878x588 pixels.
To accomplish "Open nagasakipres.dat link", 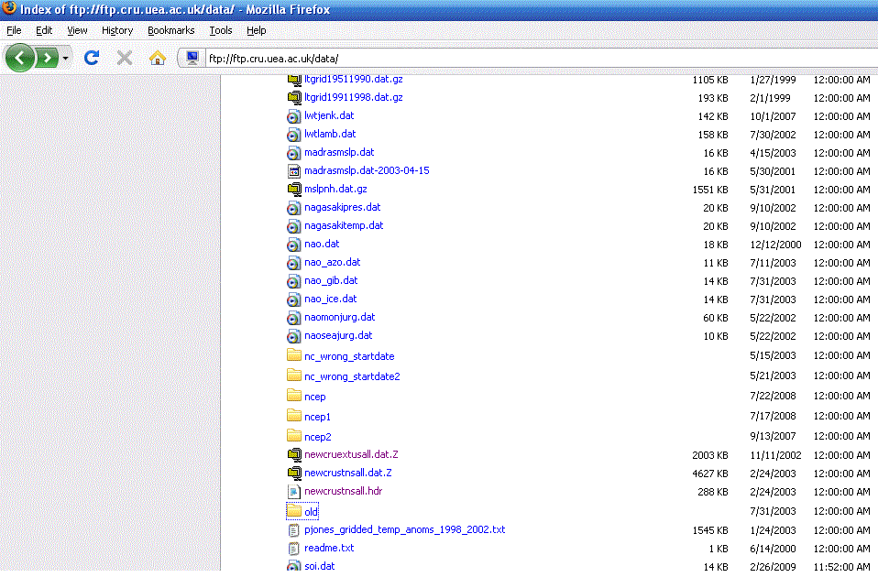I will [x=342, y=208].
